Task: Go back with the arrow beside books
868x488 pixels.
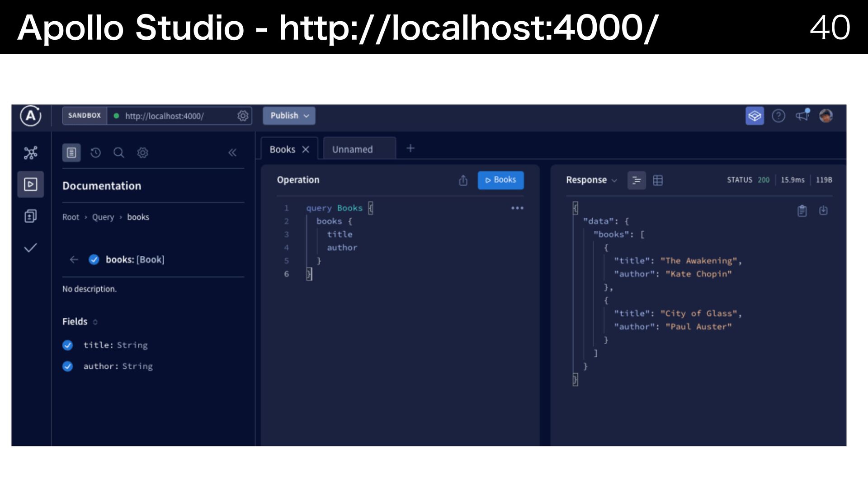Action: pos(74,259)
